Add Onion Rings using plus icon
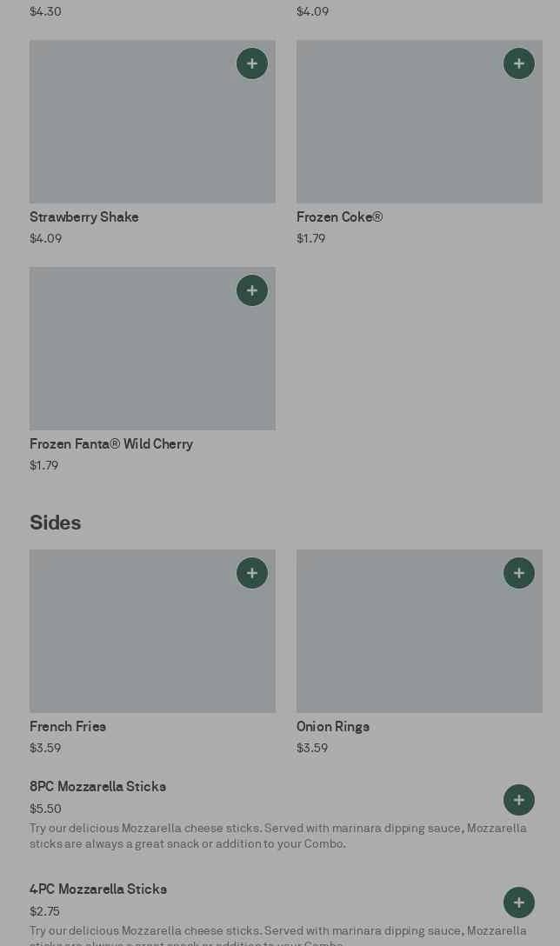Screen dimensions: 560x946 519,573
